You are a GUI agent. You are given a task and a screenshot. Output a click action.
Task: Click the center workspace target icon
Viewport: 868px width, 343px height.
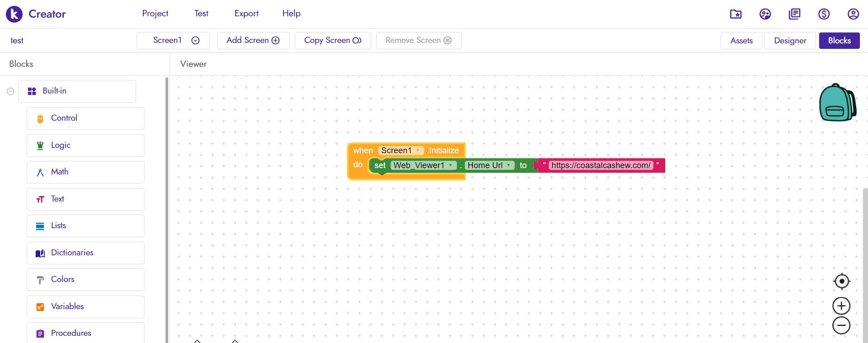841,281
